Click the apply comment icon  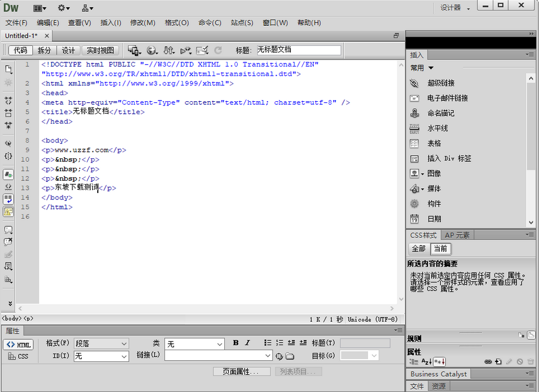coord(8,230)
